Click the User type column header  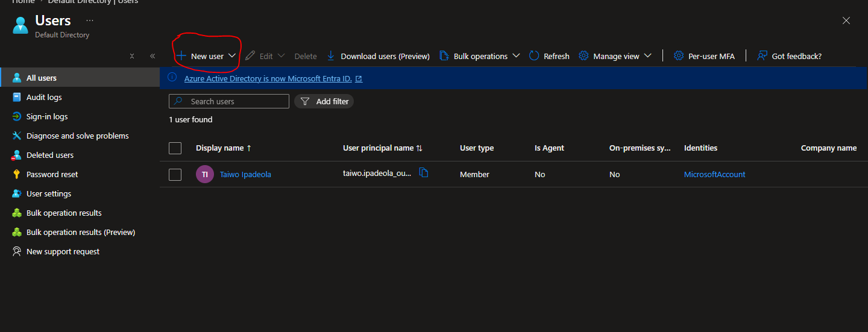pos(477,148)
